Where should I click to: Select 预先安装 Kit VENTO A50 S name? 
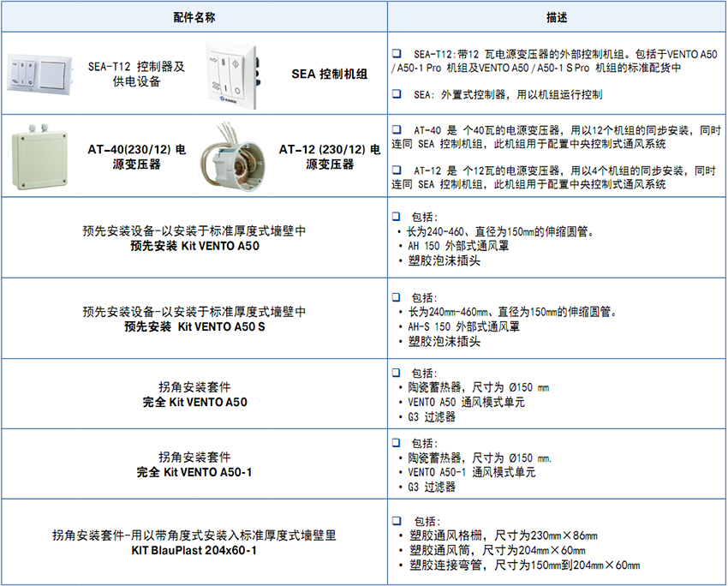click(x=194, y=326)
